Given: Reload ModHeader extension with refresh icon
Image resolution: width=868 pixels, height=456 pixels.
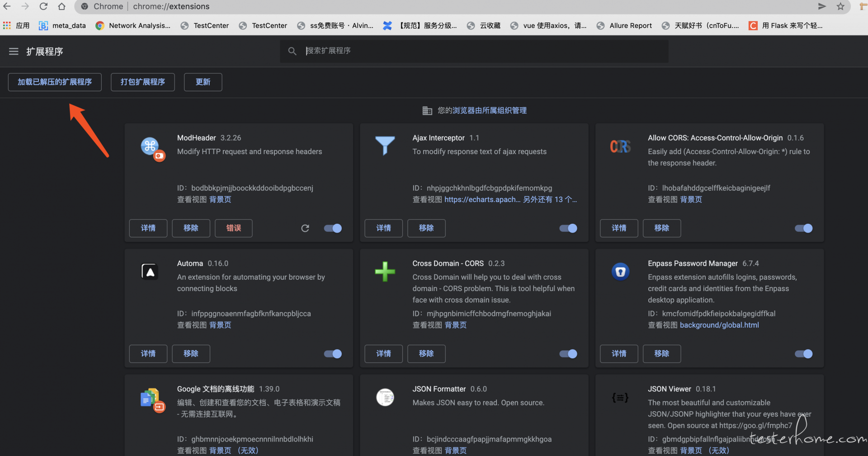Looking at the screenshot, I should [305, 228].
